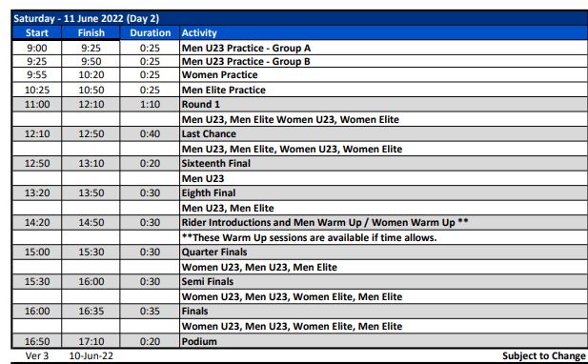Click the Start column header

click(37, 33)
